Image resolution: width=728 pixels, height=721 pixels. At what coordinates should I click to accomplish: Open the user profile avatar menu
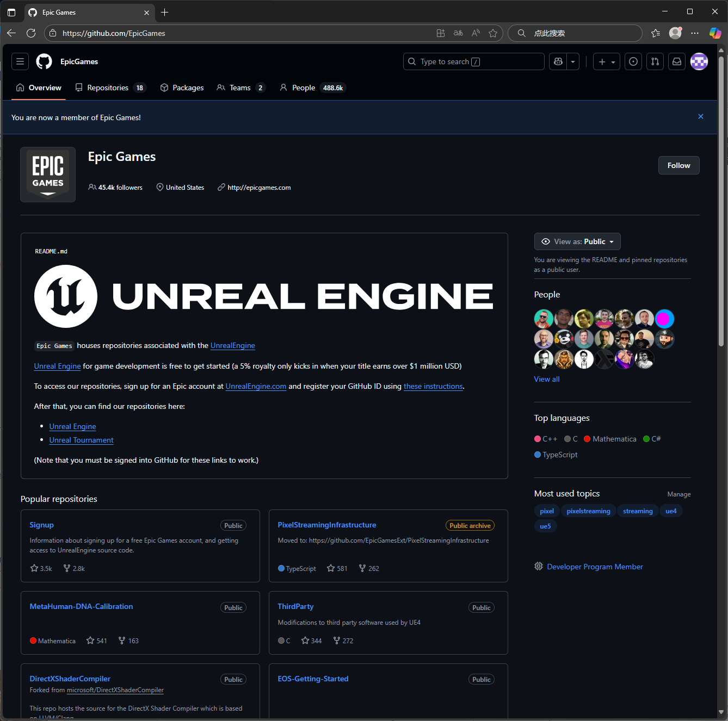[x=699, y=61]
